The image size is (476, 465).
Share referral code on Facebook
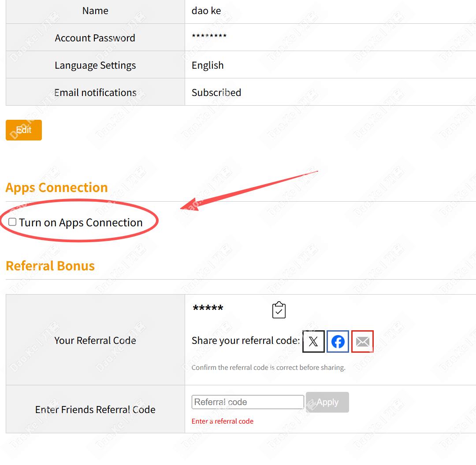pos(338,341)
